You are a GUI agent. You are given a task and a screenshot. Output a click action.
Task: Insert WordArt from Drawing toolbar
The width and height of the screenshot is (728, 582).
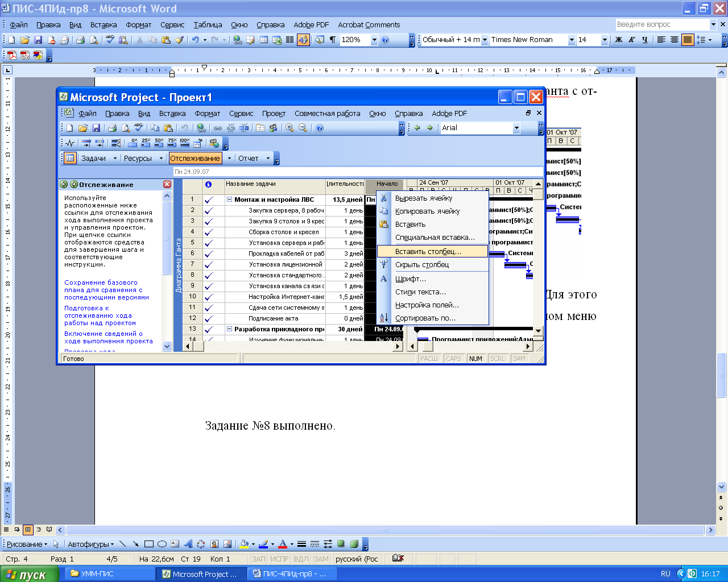[188, 544]
